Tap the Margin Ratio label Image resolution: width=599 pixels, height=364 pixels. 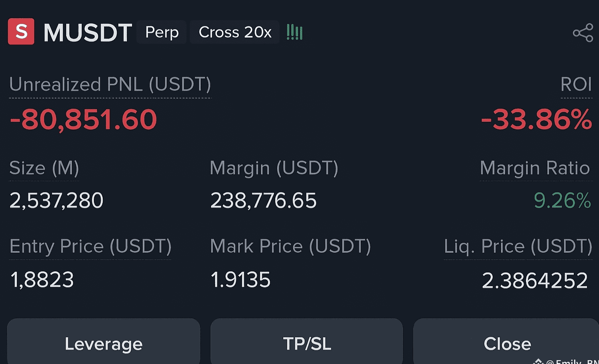tap(535, 168)
